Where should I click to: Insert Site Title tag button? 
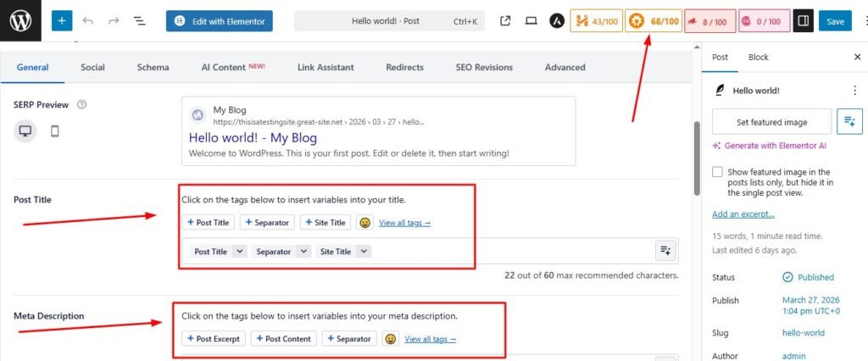click(x=325, y=223)
